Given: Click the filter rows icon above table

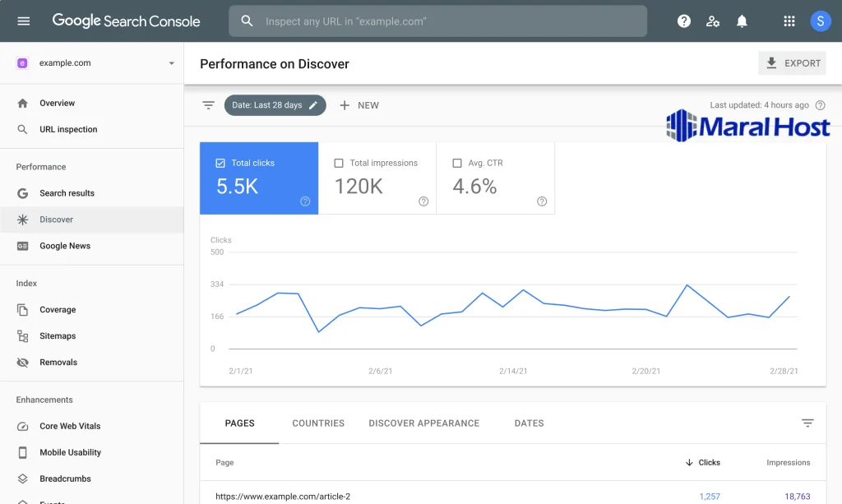Looking at the screenshot, I should (807, 423).
